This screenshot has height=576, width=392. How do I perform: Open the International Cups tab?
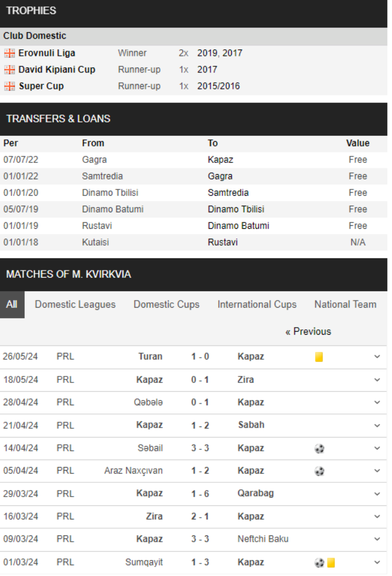point(257,305)
